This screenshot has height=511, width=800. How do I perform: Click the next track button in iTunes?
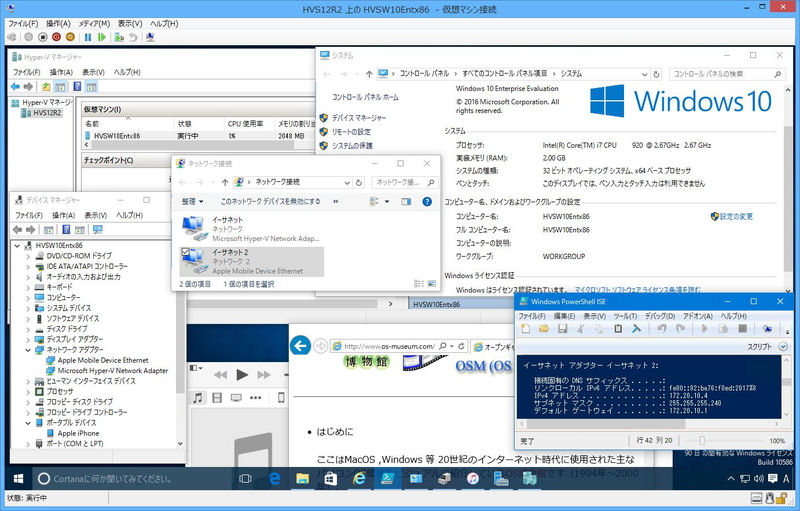pos(264,375)
